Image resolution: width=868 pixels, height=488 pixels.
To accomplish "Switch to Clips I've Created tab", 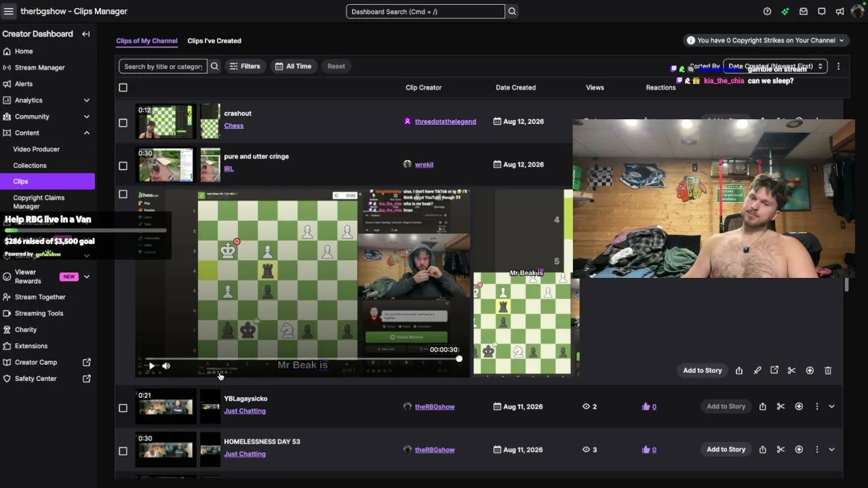I will 214,41.
